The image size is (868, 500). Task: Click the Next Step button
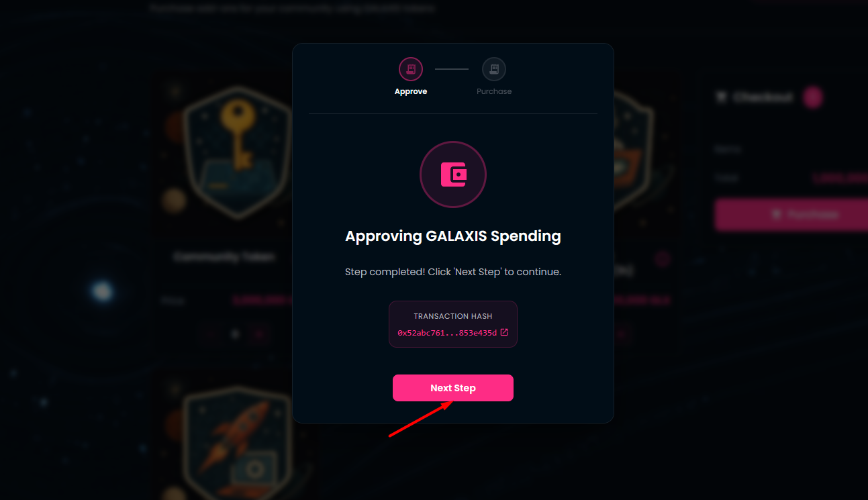[x=453, y=388]
